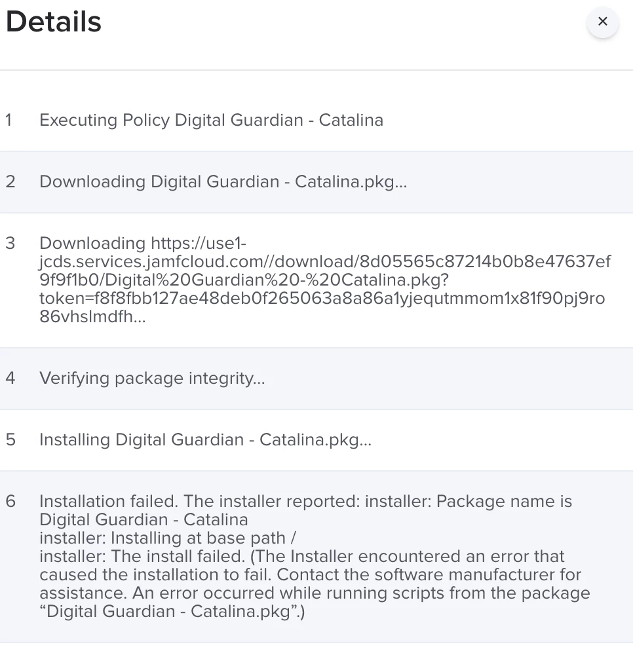Close the Details panel with the X button

pyautogui.click(x=602, y=22)
